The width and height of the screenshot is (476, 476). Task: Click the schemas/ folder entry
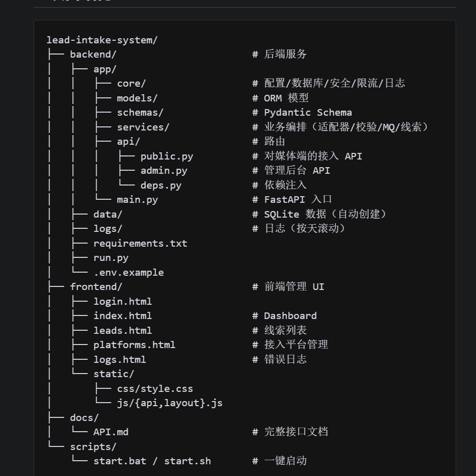point(140,113)
